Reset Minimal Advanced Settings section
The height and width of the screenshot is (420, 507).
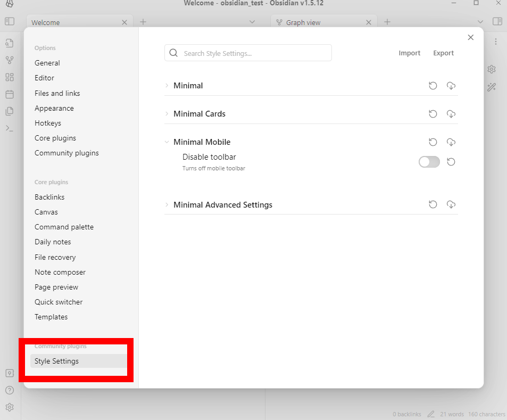click(433, 204)
